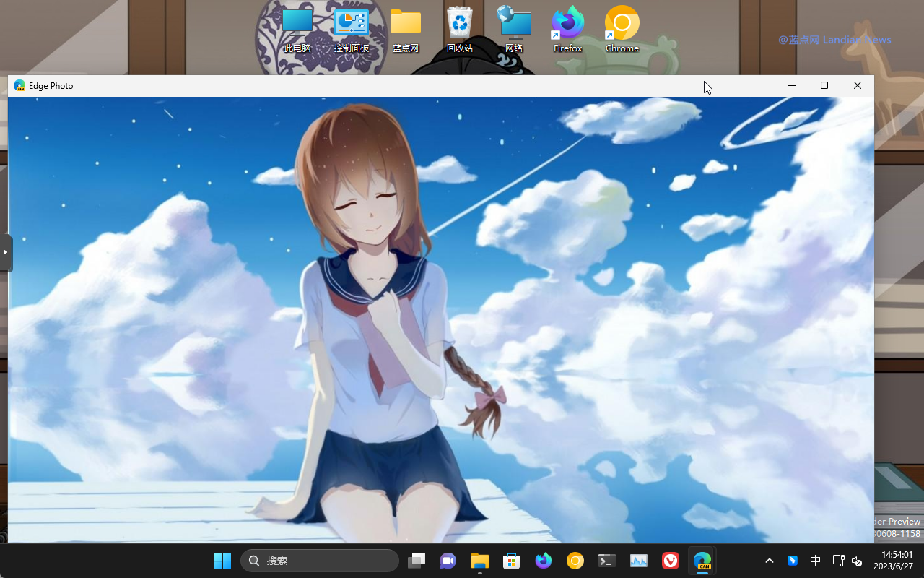Open the 控制面板 desktop icon
This screenshot has height=578, width=924.
tap(352, 30)
